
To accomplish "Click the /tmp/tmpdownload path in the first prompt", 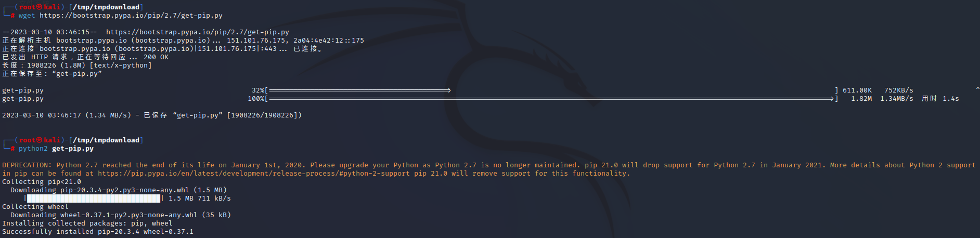I will click(x=108, y=7).
